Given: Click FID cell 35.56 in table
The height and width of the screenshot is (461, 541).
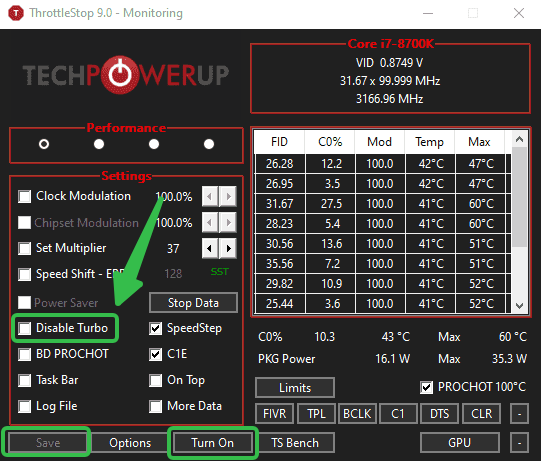Looking at the screenshot, I should click(x=280, y=264).
